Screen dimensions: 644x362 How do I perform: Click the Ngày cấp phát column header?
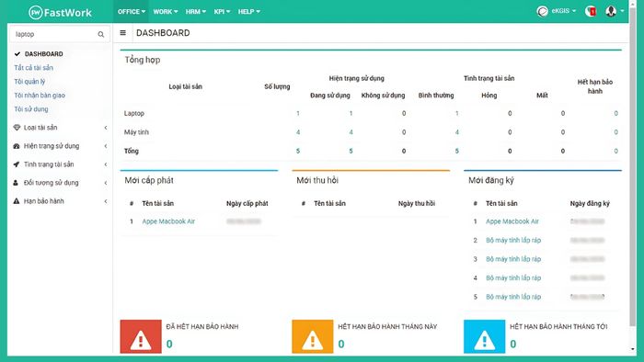coord(247,203)
